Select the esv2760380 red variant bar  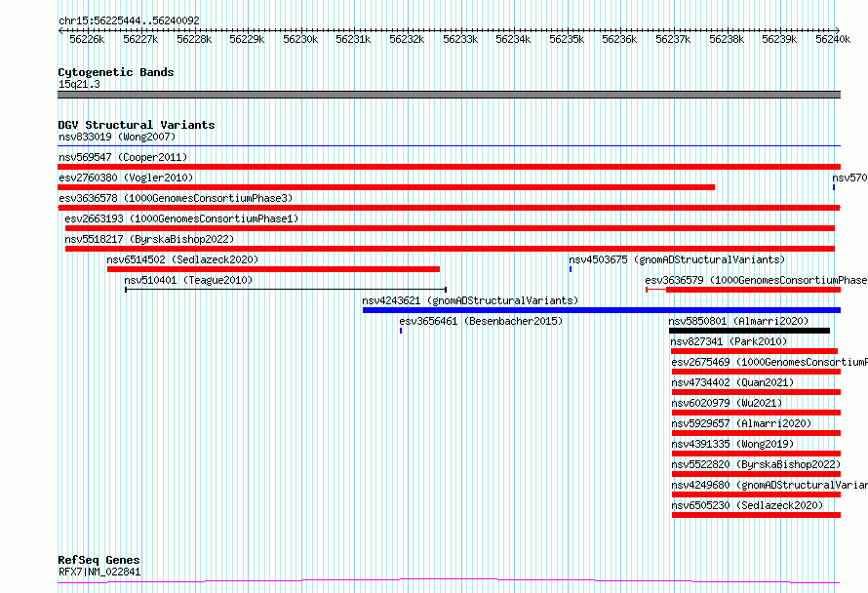(386, 187)
